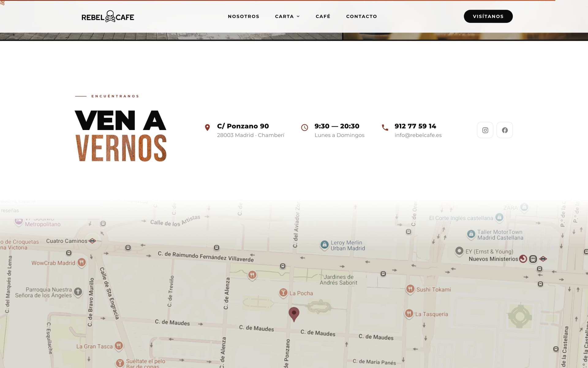Select the Sushi Tokami restaurant marker
This screenshot has height=368, width=588.
point(410,289)
